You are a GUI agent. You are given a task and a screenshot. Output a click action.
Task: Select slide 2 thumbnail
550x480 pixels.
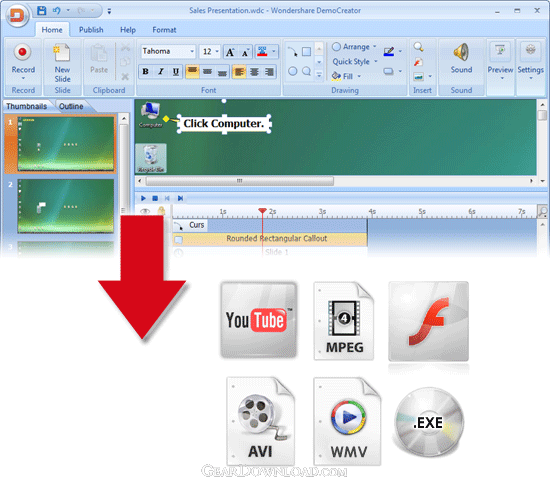tap(66, 206)
